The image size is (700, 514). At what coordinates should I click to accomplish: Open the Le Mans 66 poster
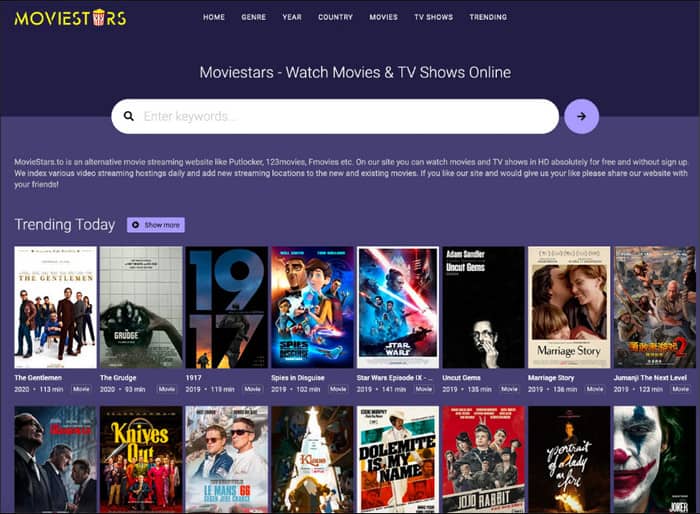227,460
